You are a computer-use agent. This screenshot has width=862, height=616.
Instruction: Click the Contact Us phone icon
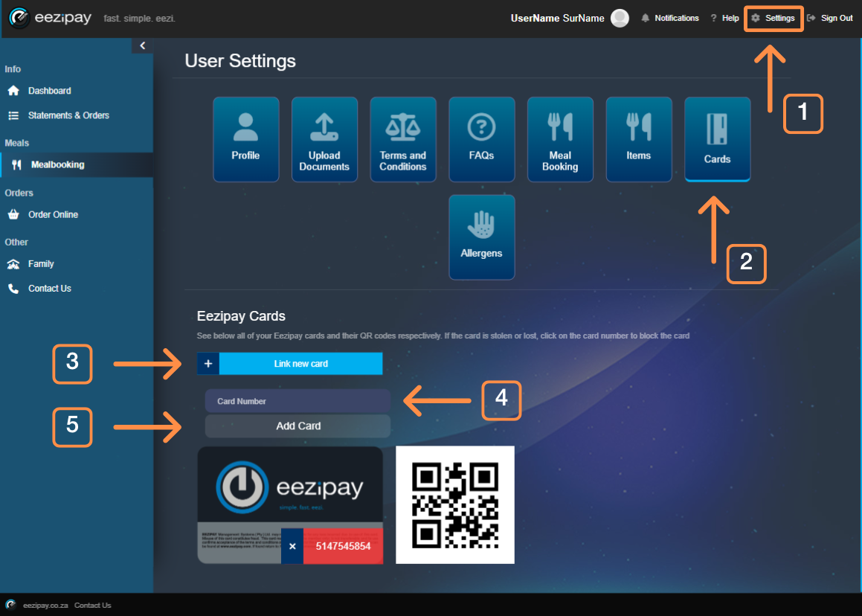coord(13,288)
